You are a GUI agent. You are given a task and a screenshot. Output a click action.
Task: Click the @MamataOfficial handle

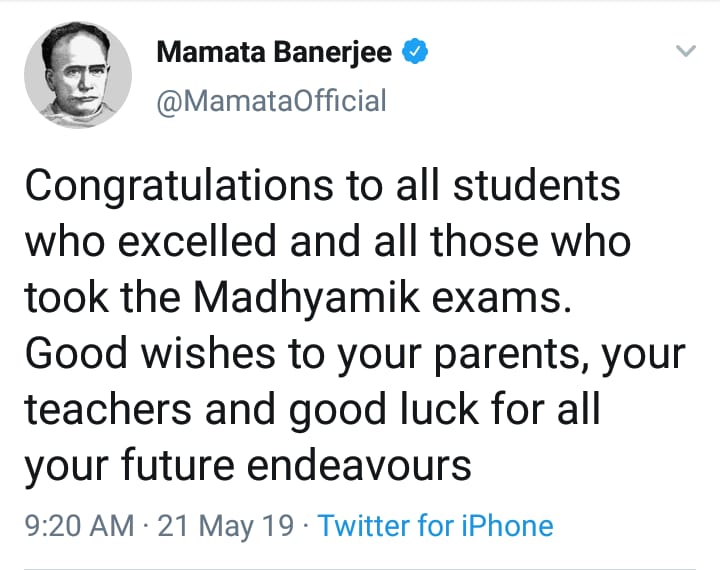pyautogui.click(x=271, y=101)
